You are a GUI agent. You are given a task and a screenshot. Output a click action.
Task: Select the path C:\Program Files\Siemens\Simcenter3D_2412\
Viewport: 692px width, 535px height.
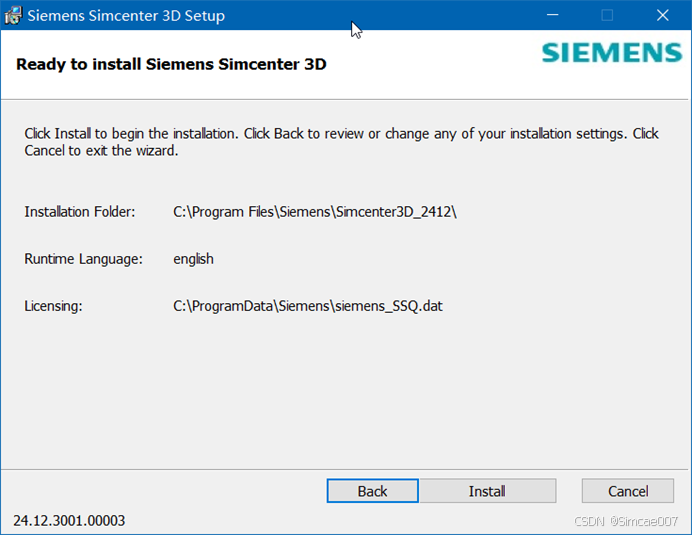[315, 212]
